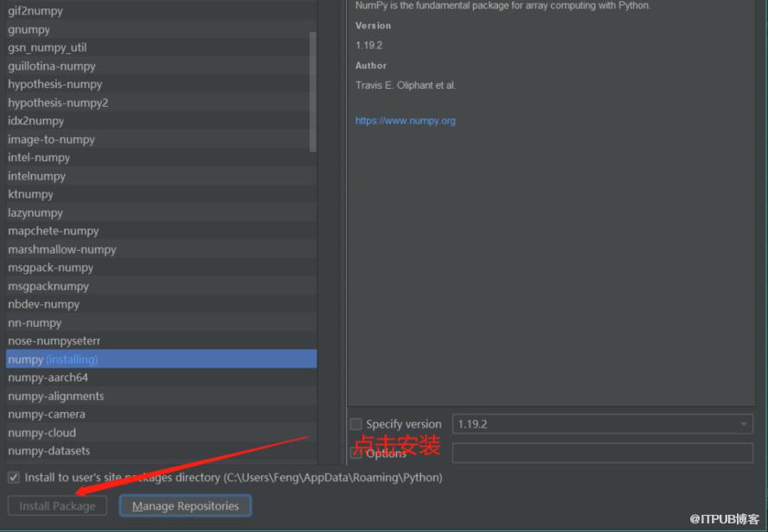Image resolution: width=768 pixels, height=532 pixels.
Task: Choose lazynumpy from the list
Action: [x=161, y=213]
